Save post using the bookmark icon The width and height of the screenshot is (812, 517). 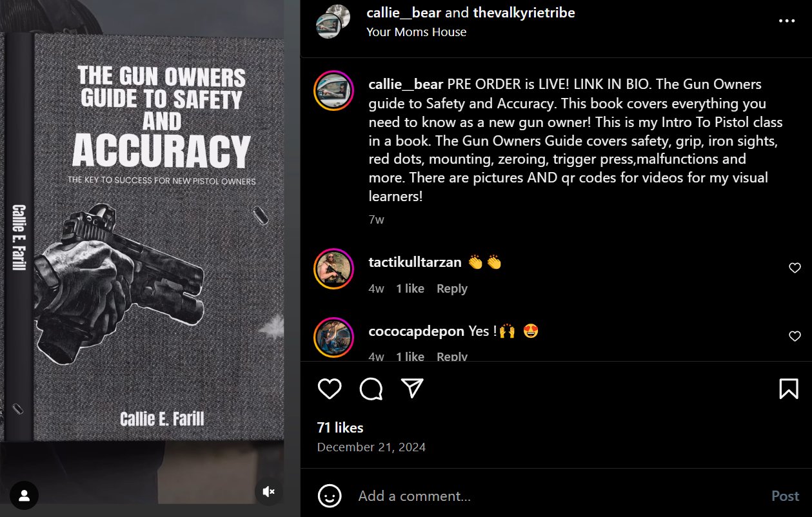pyautogui.click(x=789, y=388)
